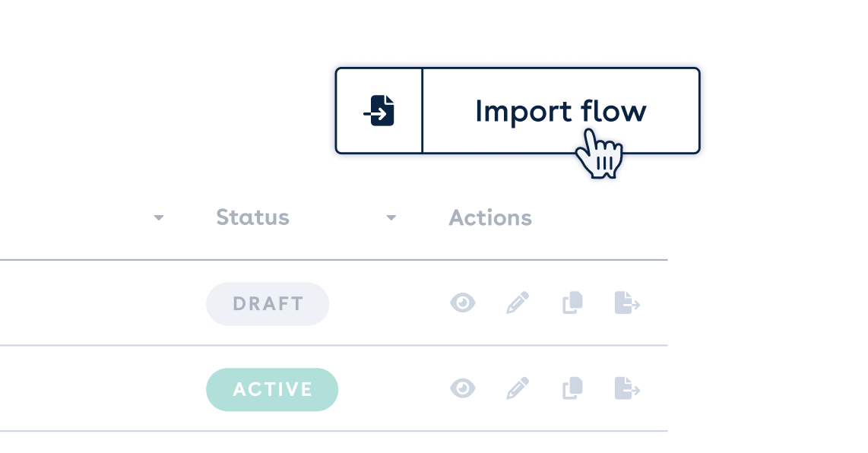Image resolution: width=868 pixels, height=453 pixels.
Task: Click the Status column header
Action: [x=252, y=217]
